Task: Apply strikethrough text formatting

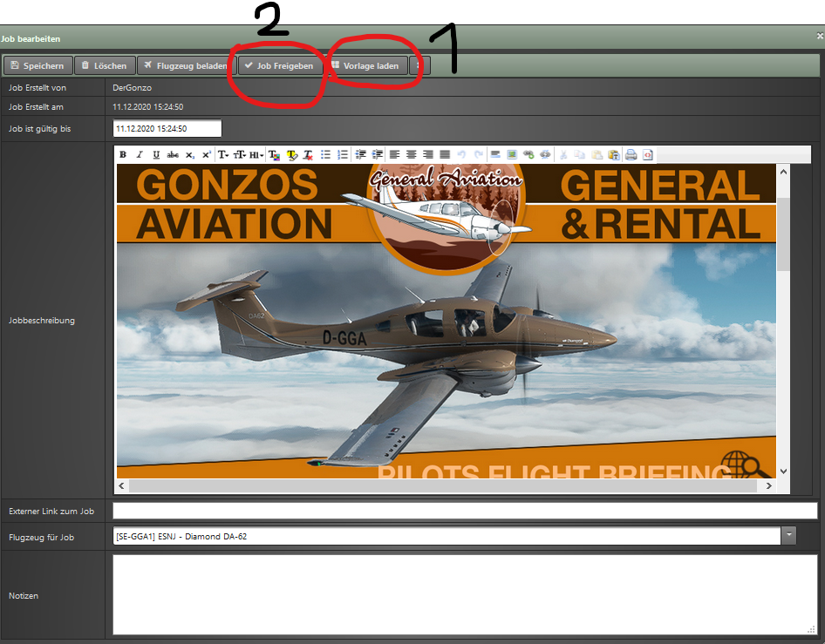Action: tap(173, 154)
